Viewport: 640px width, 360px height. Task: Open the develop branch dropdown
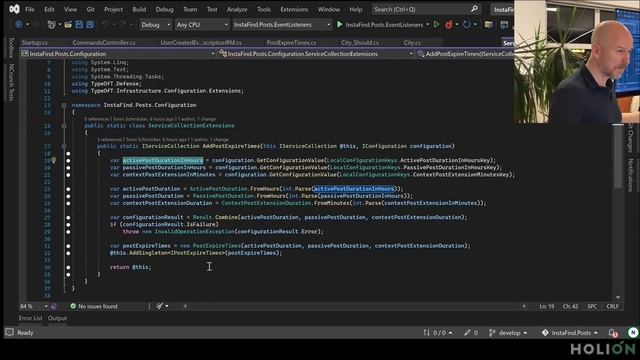pyautogui.click(x=508, y=333)
